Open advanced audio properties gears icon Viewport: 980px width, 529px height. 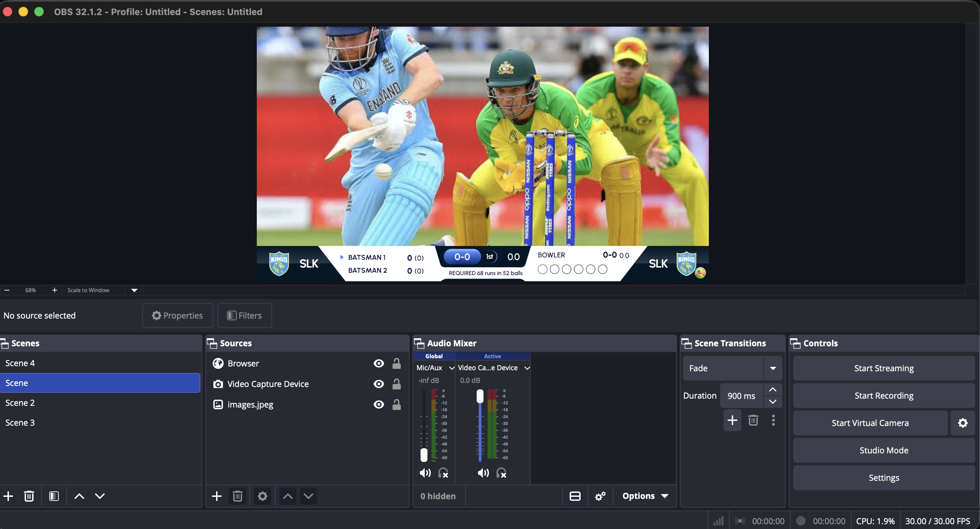[600, 496]
